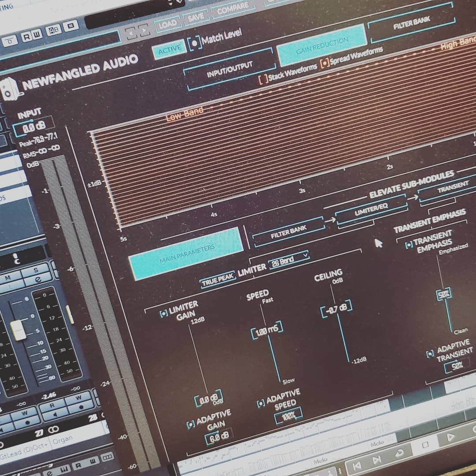476x476 pixels.
Task: Toggle the A/B comparison icon in plugin header
Action: [x=53, y=30]
